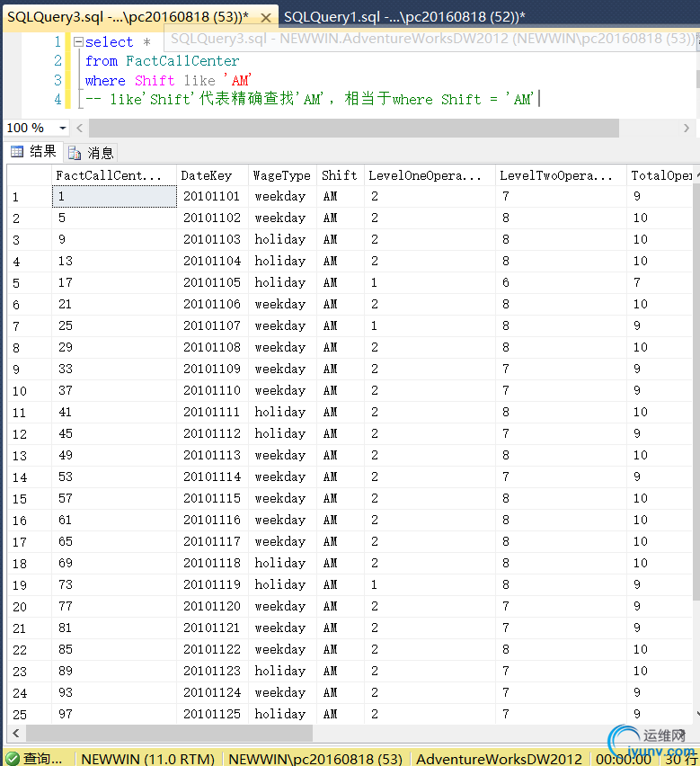Click the row header number 18
Screen dimensions: 700x766
click(30, 564)
